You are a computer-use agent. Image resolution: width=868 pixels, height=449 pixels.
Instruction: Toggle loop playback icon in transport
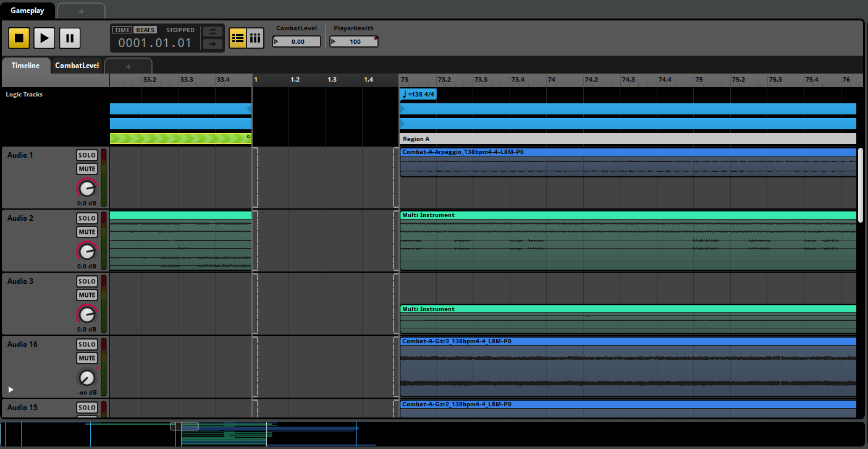coord(213,32)
